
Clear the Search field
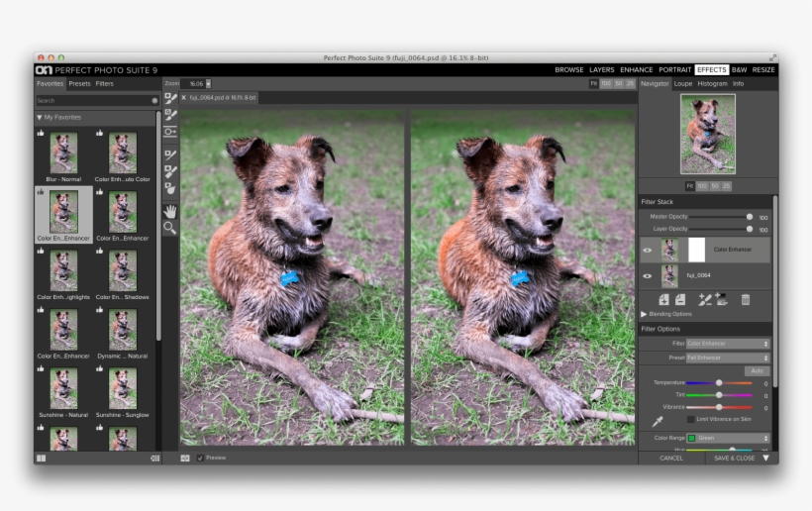(154, 100)
